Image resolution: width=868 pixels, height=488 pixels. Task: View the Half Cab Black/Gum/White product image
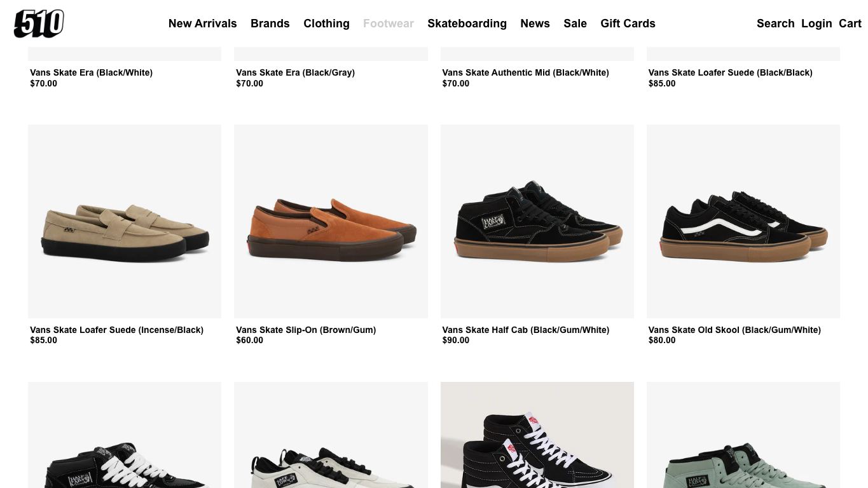537,221
